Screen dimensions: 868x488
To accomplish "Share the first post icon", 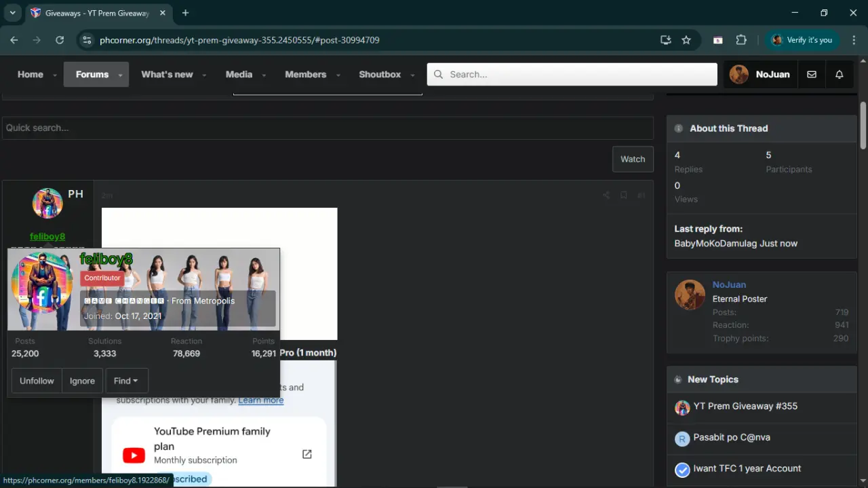I will [x=606, y=195].
